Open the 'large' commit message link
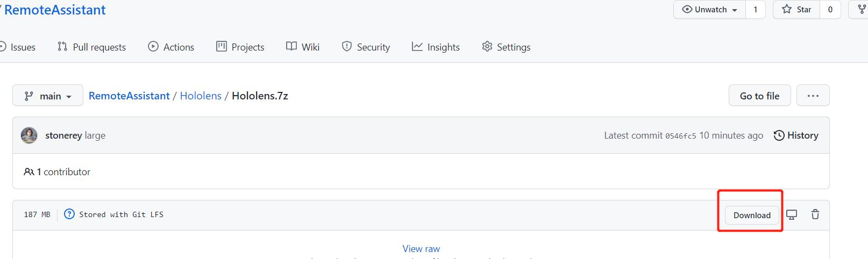Image resolution: width=868 pixels, height=259 pixels. (x=95, y=135)
